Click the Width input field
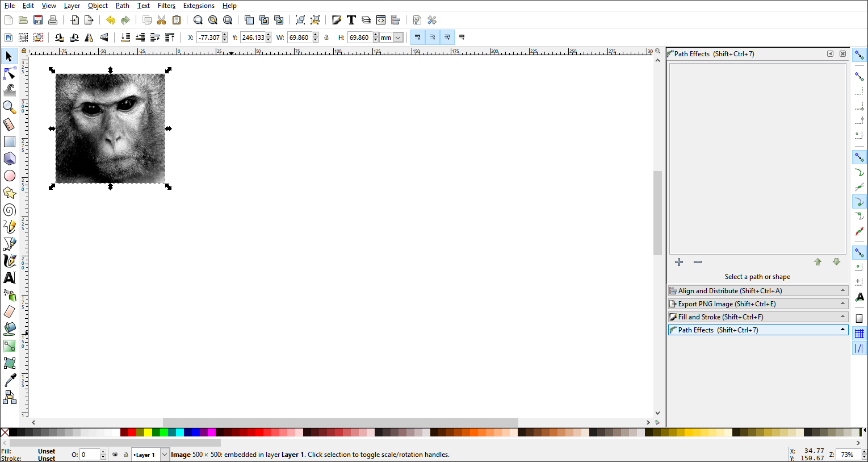The height and width of the screenshot is (462, 868). pyautogui.click(x=300, y=38)
